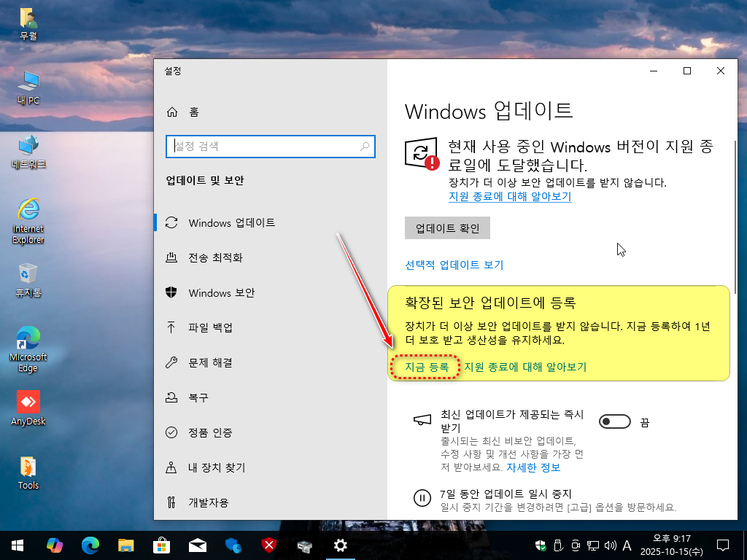
Task: Click the volume speaker tray icon
Action: [610, 545]
